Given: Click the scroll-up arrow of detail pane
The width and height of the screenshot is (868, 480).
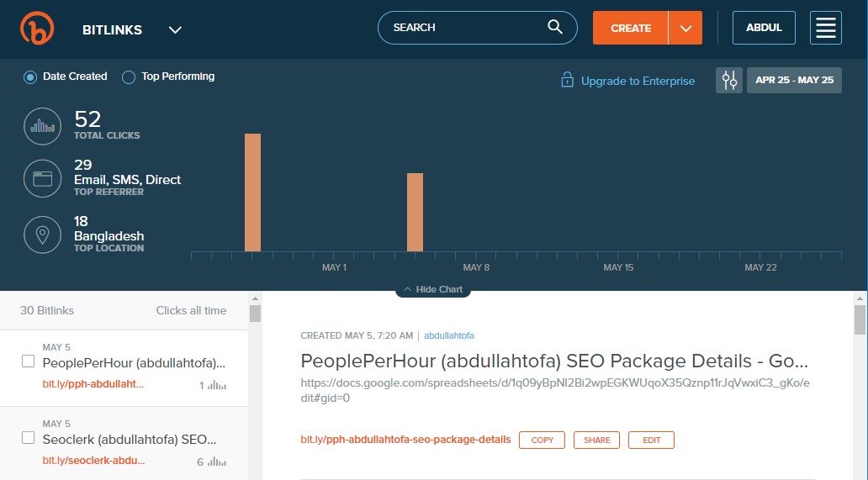Looking at the screenshot, I should point(860,298).
